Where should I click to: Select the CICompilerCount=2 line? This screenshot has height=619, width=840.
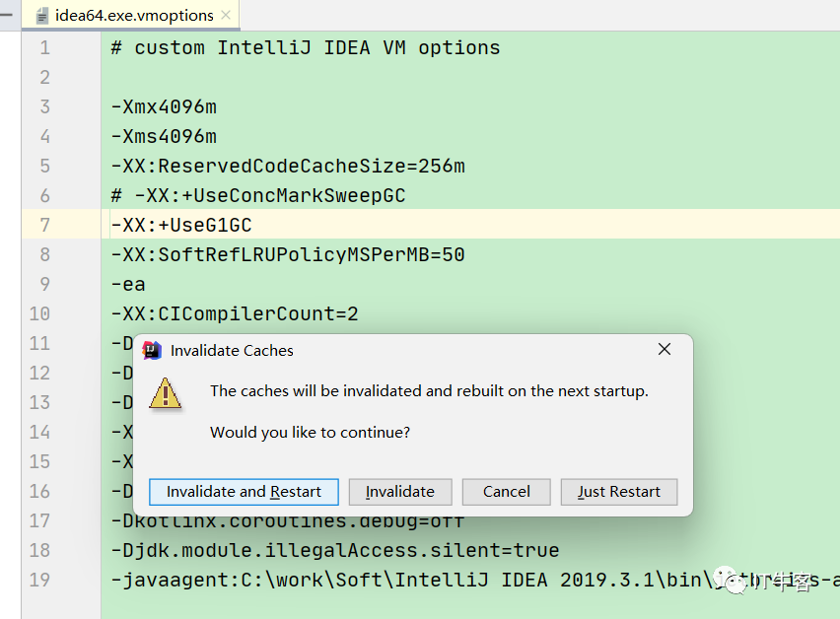[x=235, y=314]
